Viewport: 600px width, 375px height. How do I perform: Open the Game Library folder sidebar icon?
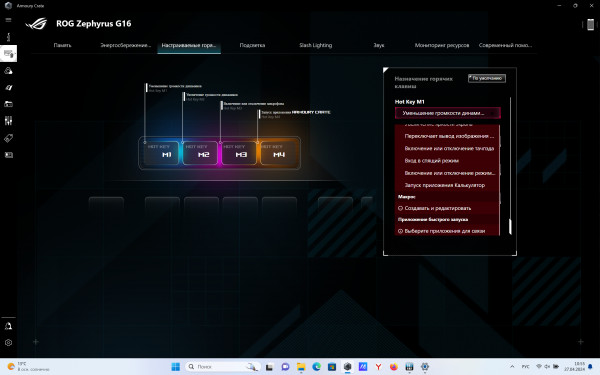click(x=8, y=104)
